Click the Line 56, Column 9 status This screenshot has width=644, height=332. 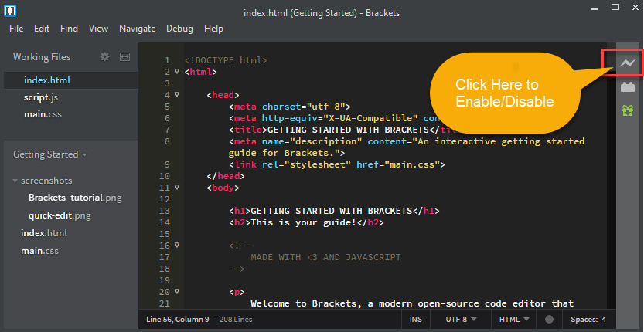pos(177,320)
